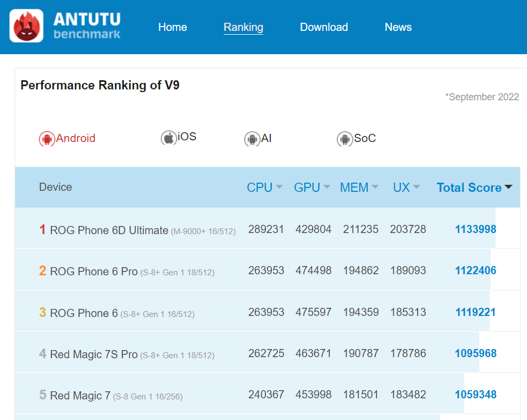The height and width of the screenshot is (420, 527).
Task: Navigate to the News section
Action: pos(398,27)
